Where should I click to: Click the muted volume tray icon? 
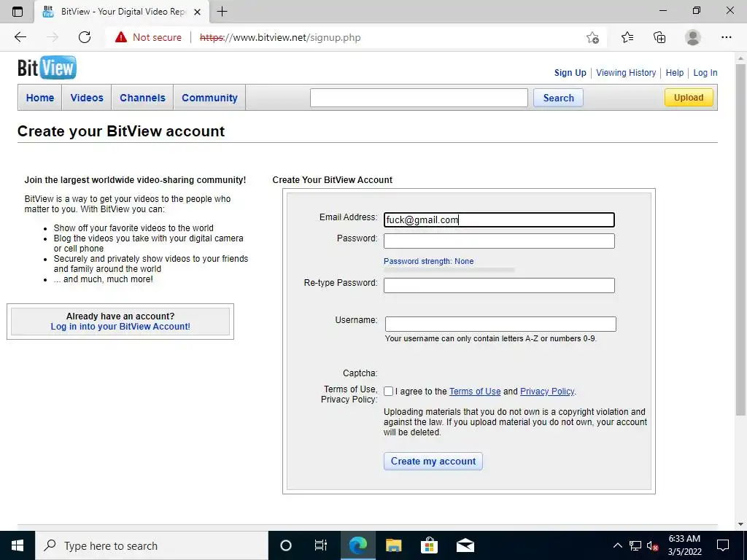pos(653,545)
